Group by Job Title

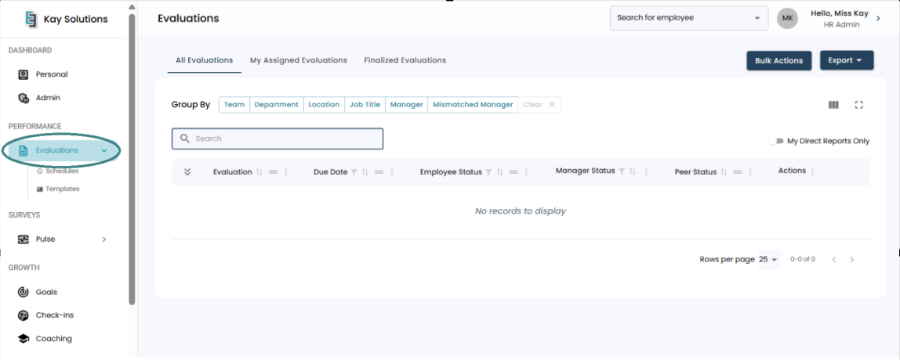[365, 104]
